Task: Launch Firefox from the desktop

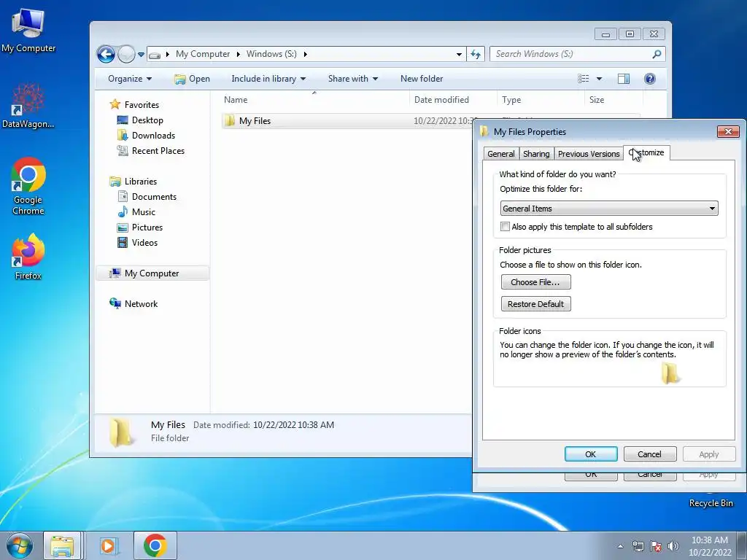Action: point(28,256)
